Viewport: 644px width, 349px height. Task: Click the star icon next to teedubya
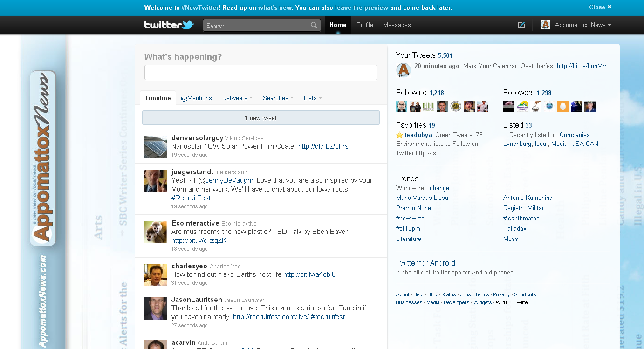click(x=399, y=135)
